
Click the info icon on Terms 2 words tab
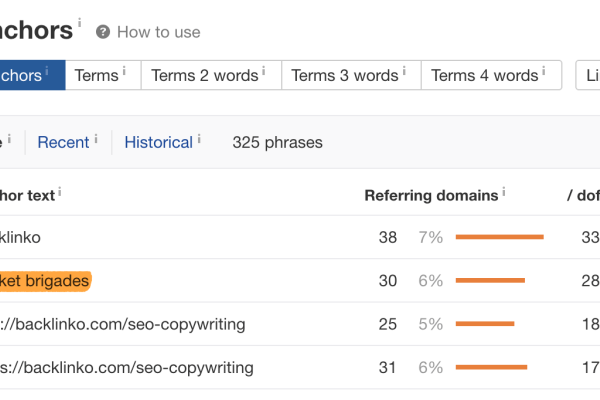pos(264,70)
